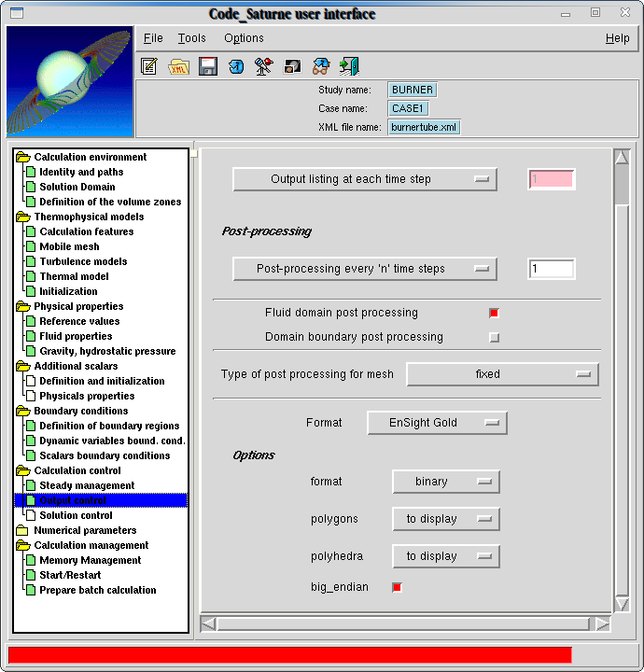Open the polygons to display dropdown

(x=446, y=519)
